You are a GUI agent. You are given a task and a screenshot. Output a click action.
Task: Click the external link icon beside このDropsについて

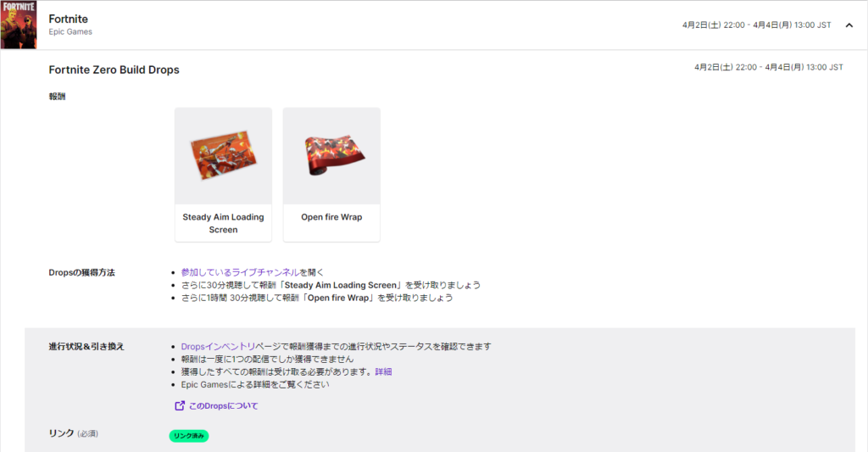coord(180,406)
